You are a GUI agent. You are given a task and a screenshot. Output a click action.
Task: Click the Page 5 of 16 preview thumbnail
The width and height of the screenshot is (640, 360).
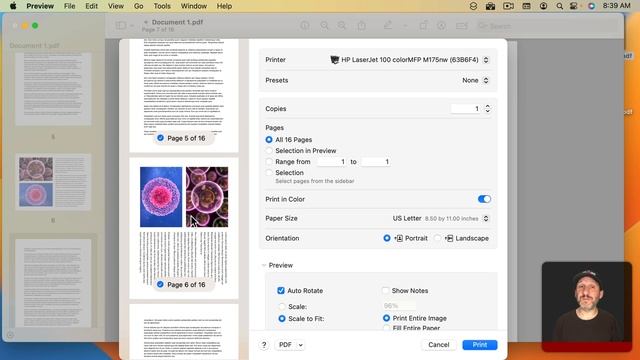click(x=184, y=96)
